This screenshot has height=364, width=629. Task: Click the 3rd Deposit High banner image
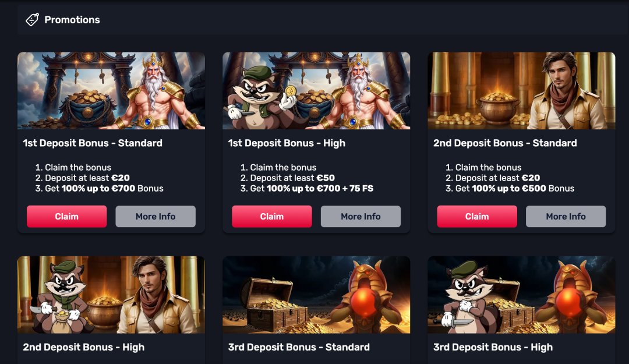point(521,295)
